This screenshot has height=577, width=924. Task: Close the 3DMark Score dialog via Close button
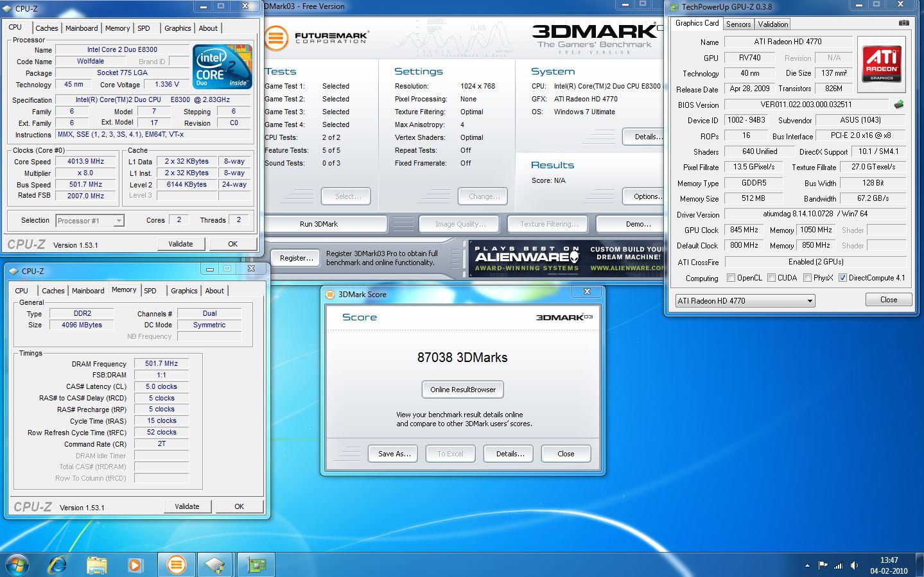566,454
